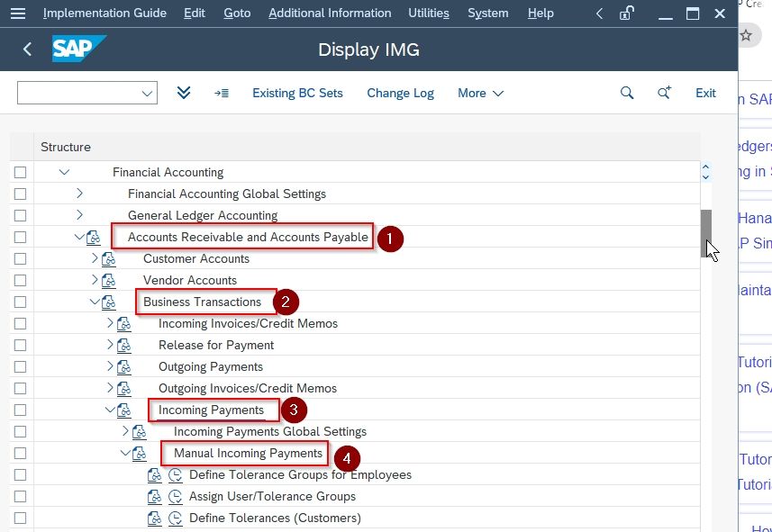The height and width of the screenshot is (532, 772).
Task: Click the Expand All double-chevron toolbar icon
Action: tap(184, 93)
